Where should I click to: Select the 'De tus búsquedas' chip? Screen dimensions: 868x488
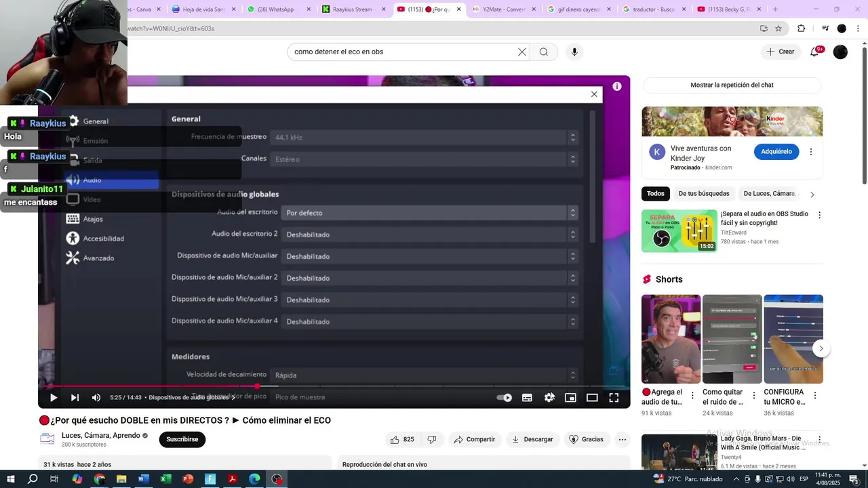[x=704, y=194]
